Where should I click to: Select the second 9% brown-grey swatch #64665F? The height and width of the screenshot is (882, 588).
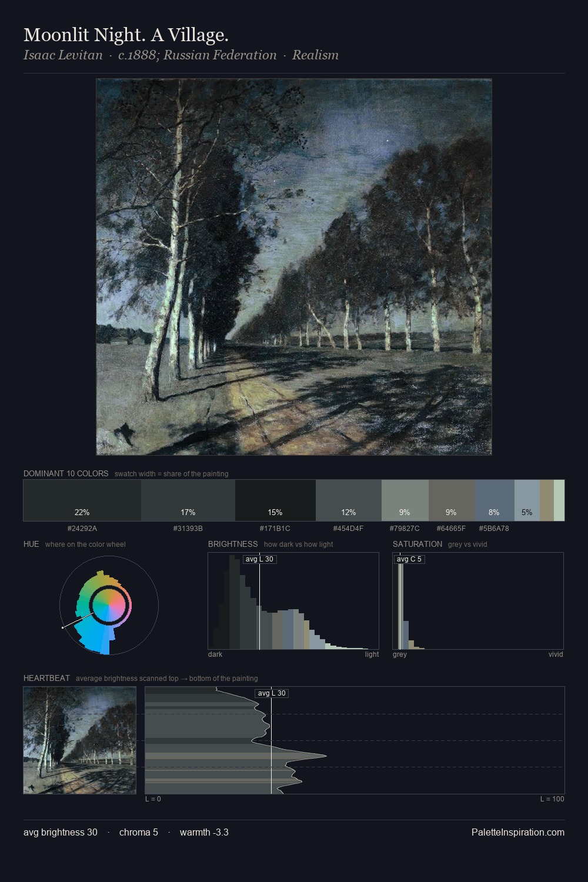[x=452, y=500]
